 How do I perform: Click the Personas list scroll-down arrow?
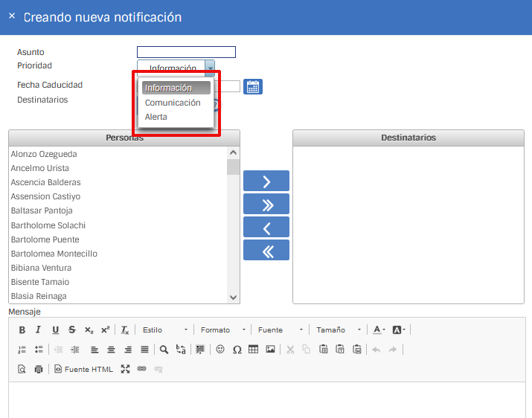pyautogui.click(x=233, y=298)
